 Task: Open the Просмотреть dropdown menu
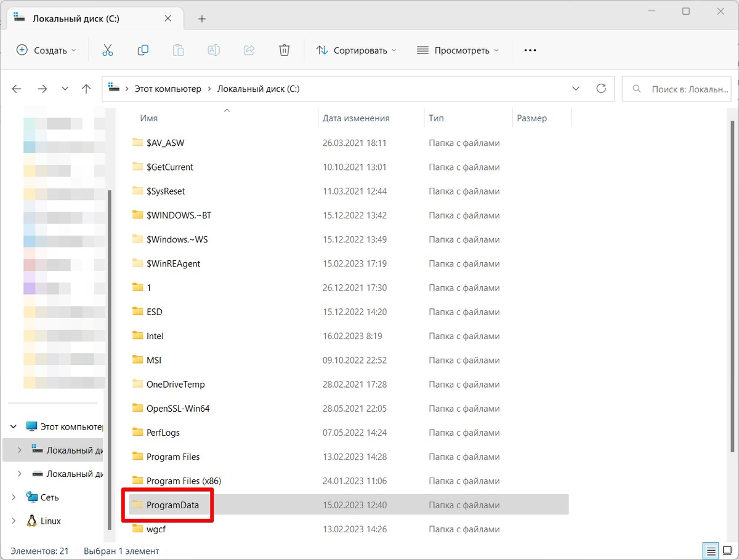coord(458,50)
